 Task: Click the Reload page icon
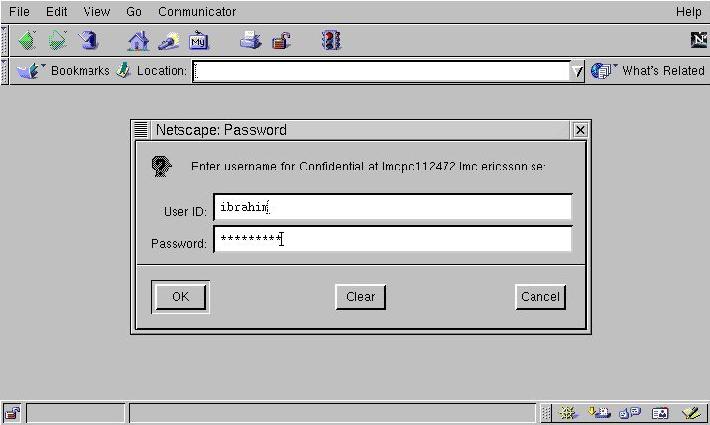89,41
